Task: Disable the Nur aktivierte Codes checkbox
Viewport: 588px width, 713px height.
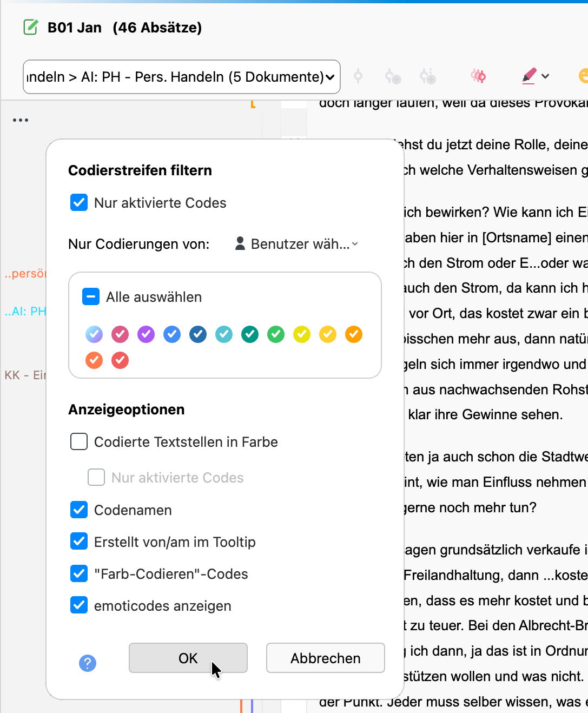Action: click(79, 202)
